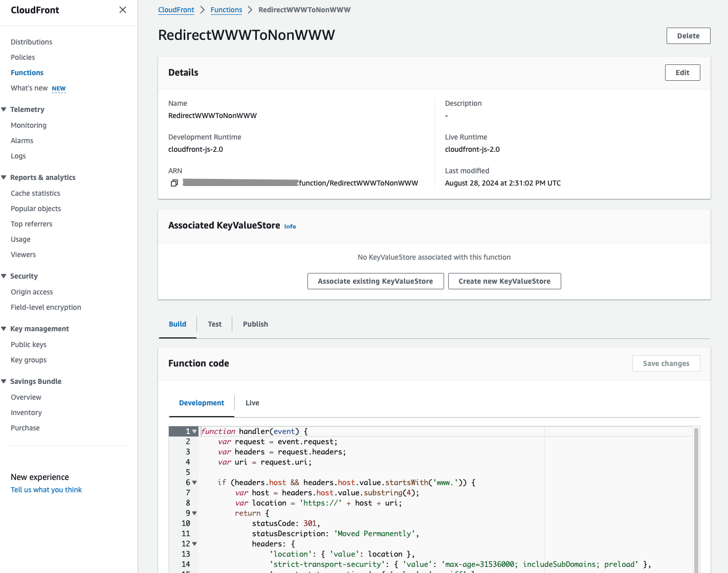Viewport: 728px width, 573px height.
Task: Click the Last modified date value
Action: 503,183
